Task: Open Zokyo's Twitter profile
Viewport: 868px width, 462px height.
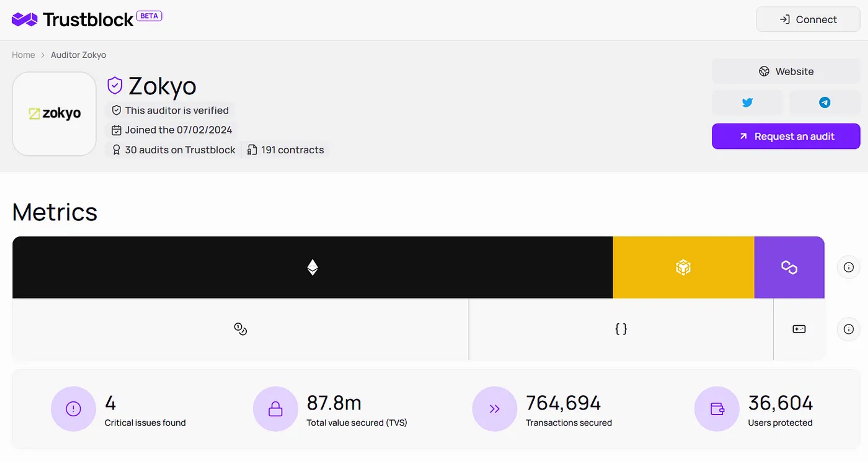Action: tap(747, 102)
